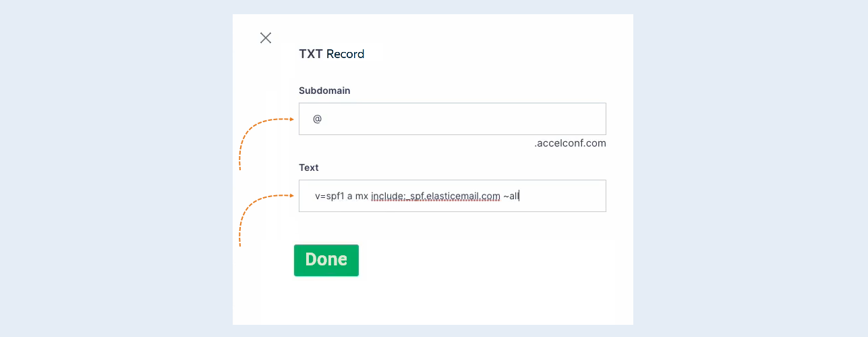The height and width of the screenshot is (337, 868).
Task: Click the empty right end of Text field
Action: coord(573,196)
